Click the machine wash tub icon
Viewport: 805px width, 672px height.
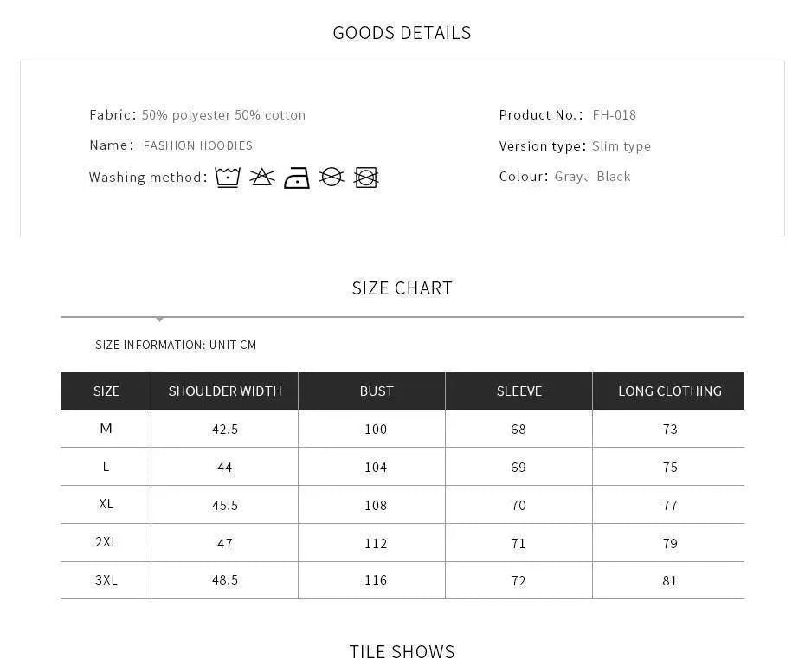[x=228, y=178]
